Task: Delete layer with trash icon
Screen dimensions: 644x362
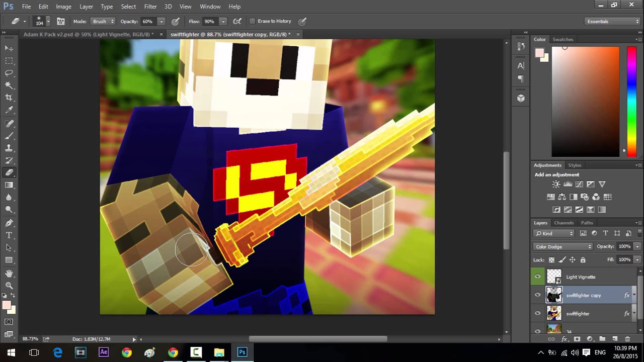Action: [x=627, y=339]
